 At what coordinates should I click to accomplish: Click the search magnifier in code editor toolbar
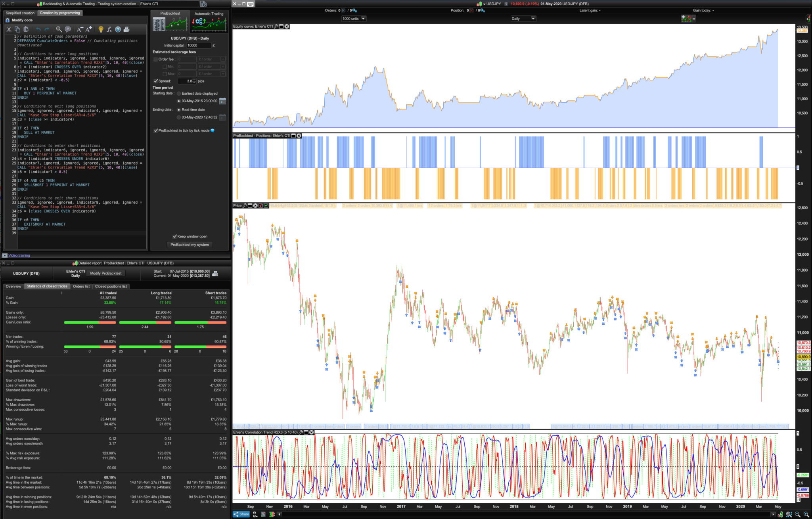tap(59, 29)
